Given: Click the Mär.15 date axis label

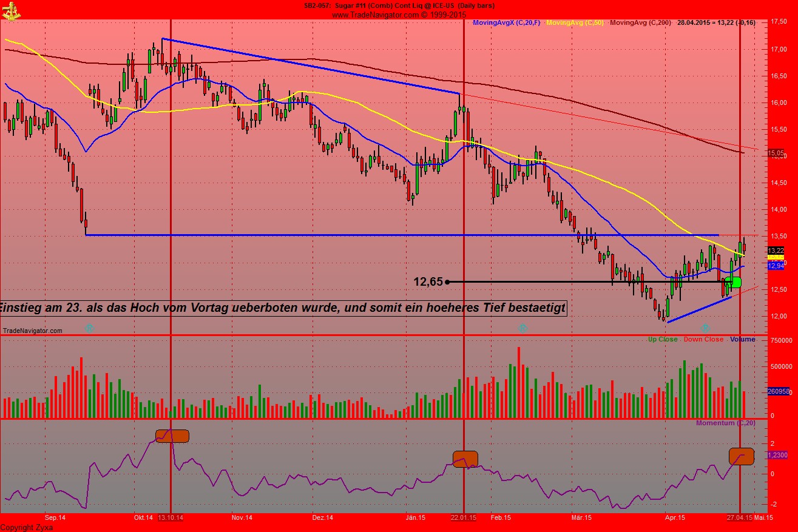Looking at the screenshot, I should pos(581,518).
